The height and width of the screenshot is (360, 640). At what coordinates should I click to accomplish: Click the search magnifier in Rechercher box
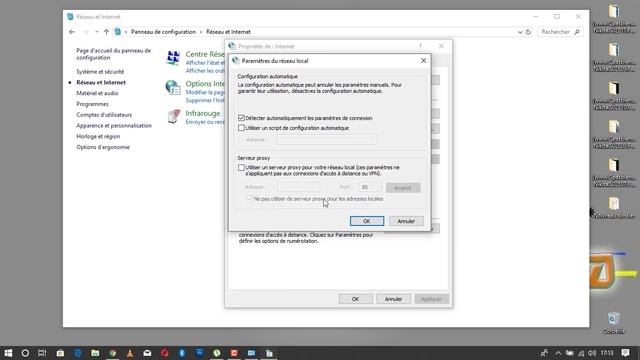577,32
